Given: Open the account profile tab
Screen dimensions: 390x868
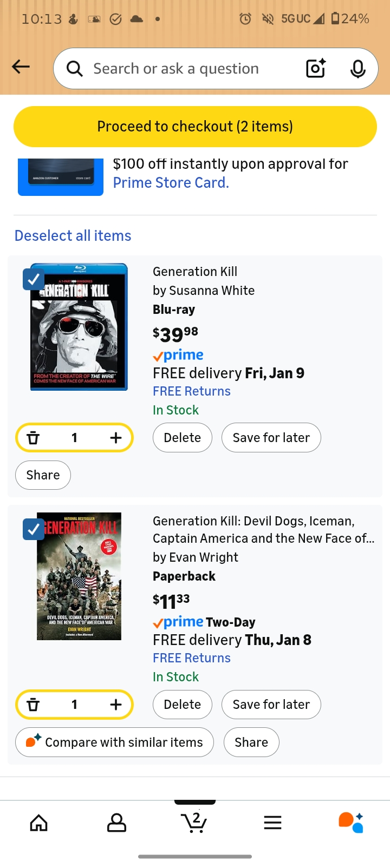Looking at the screenshot, I should click(x=116, y=823).
